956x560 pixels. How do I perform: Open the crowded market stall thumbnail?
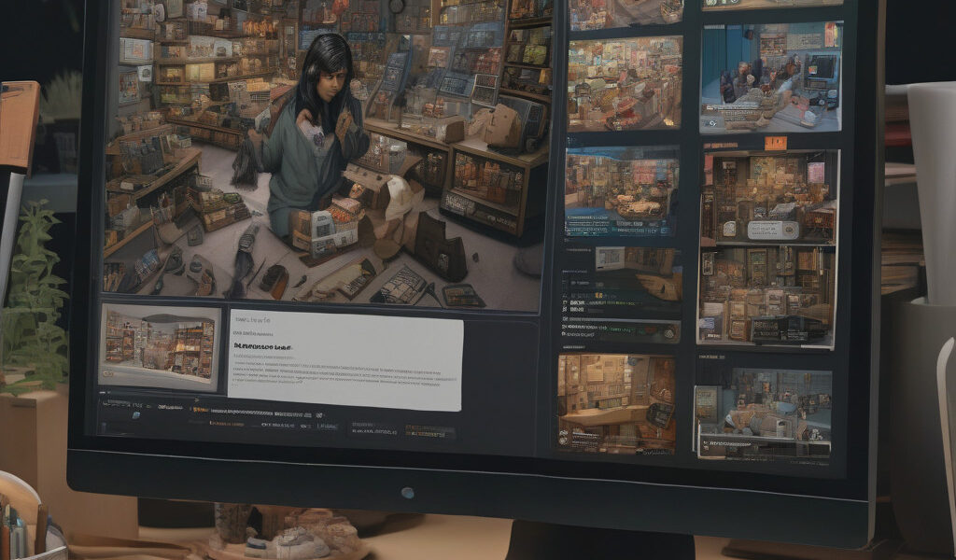624,83
